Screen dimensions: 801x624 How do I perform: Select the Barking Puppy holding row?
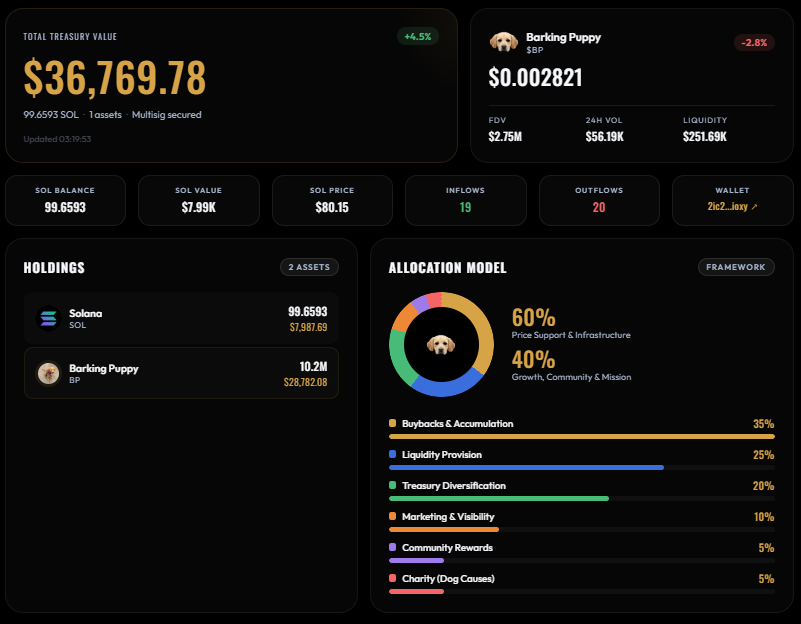pos(180,373)
